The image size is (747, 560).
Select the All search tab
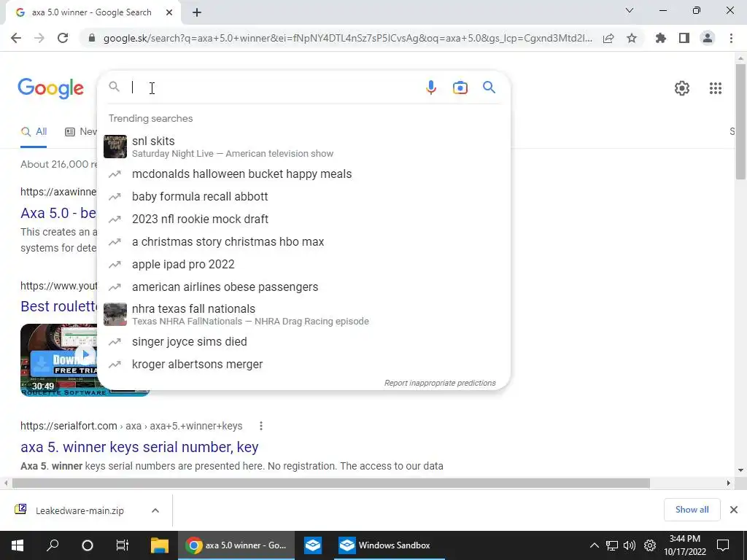click(34, 132)
